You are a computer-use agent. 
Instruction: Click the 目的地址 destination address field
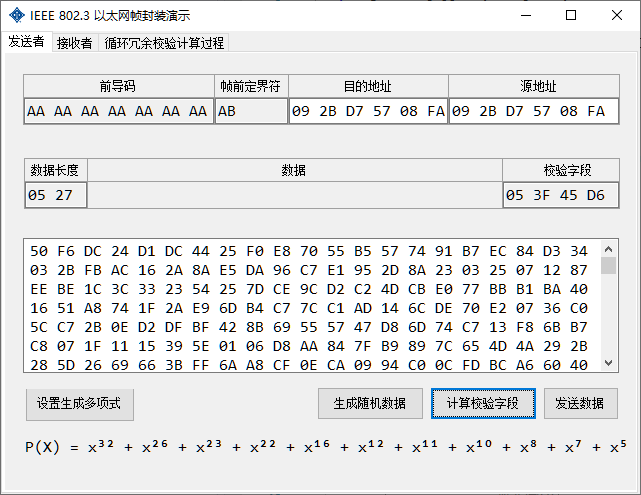[367, 111]
